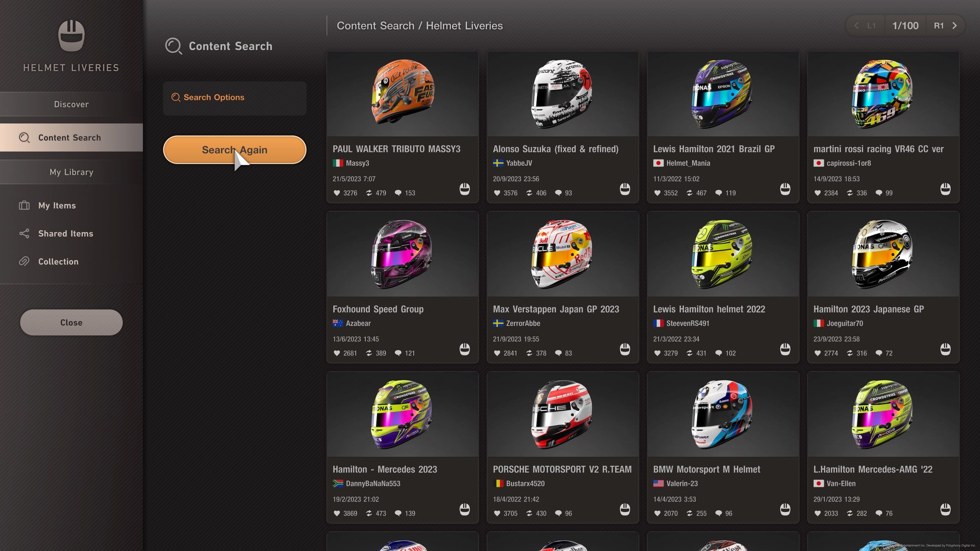Open the Lewis Hamilton helmet 2022 thumbnail

tap(723, 254)
